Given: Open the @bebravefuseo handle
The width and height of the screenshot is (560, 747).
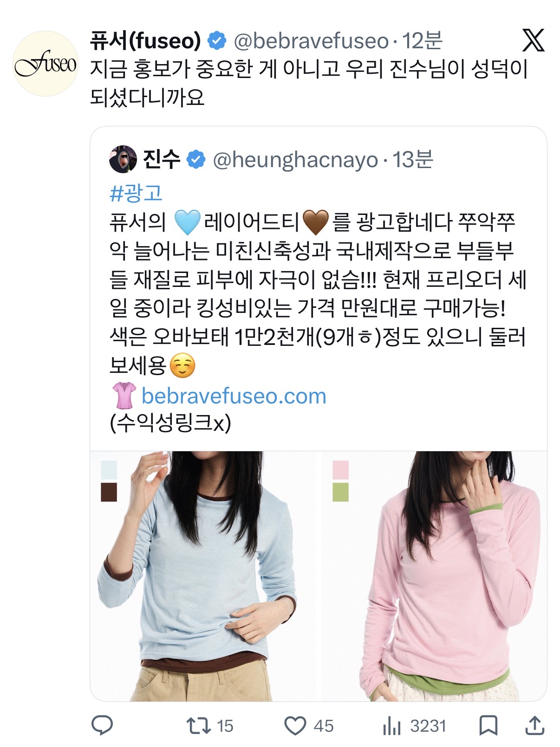Looking at the screenshot, I should (311, 41).
